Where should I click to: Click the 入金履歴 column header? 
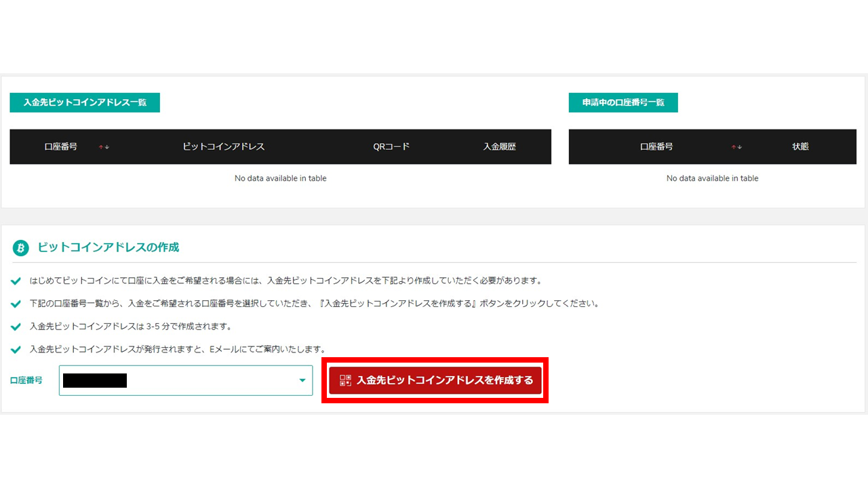[x=499, y=146]
